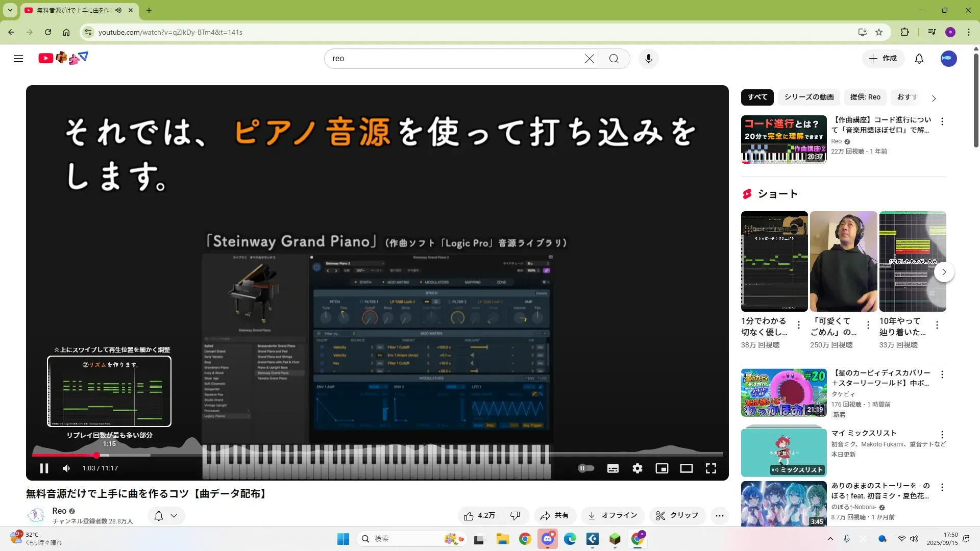Toggle theater mode view
The image size is (980, 551).
(x=686, y=468)
